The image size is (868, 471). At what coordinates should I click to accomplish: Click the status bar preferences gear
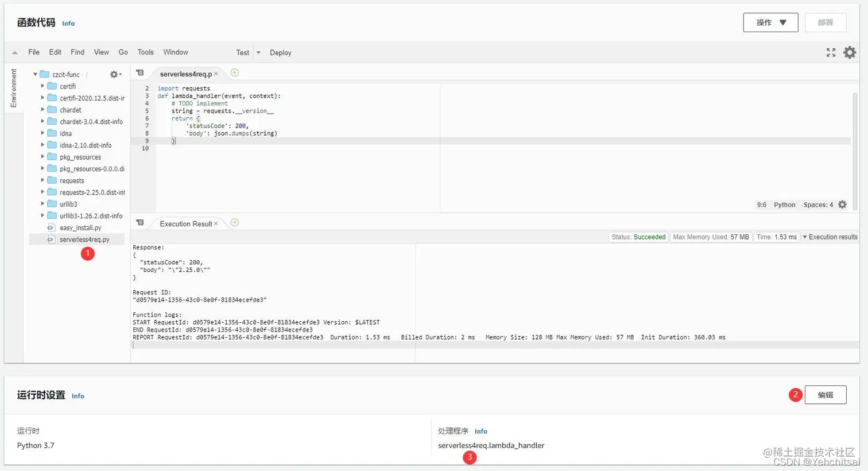click(x=842, y=204)
